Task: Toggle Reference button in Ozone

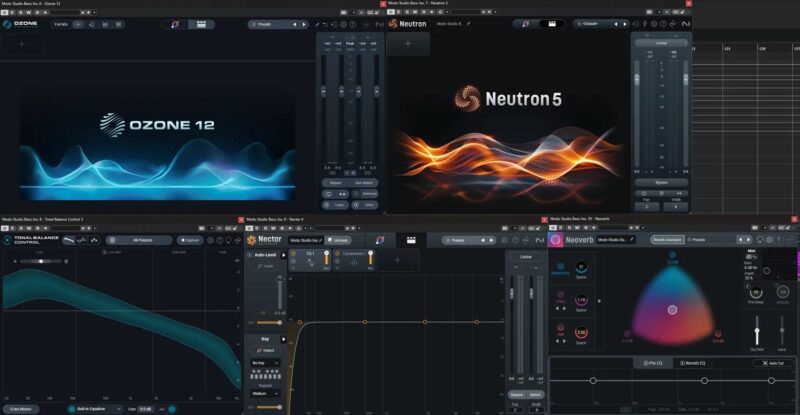Action: tap(365, 194)
